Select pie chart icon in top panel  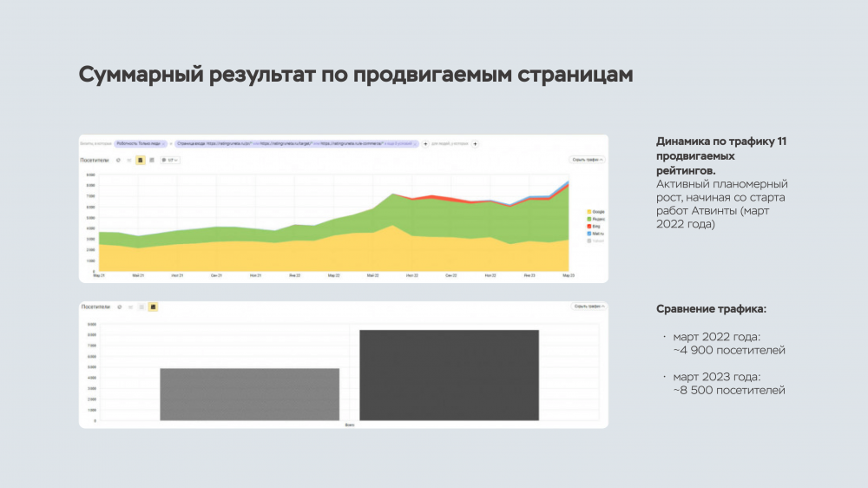click(118, 160)
